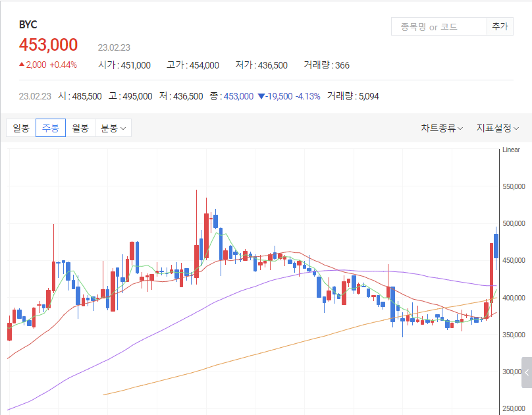
Task: Click the blue down-triangle weekly change icon
Action: (x=261, y=96)
